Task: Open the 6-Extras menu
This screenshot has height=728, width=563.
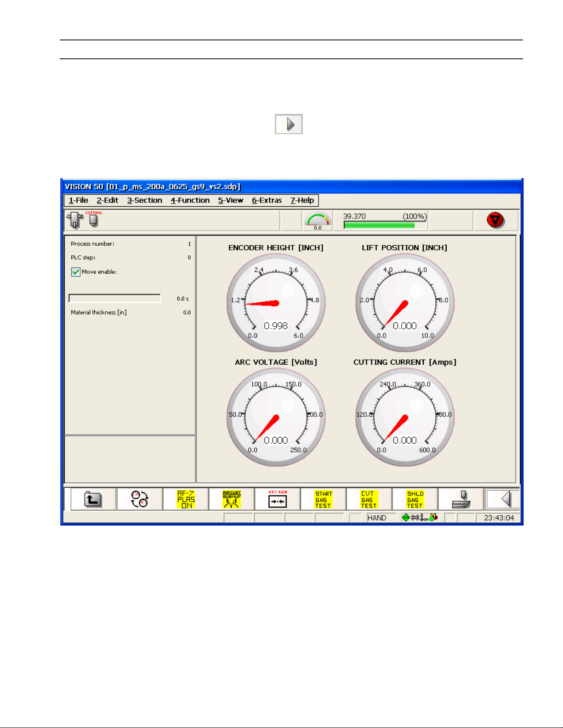Action: tap(267, 200)
